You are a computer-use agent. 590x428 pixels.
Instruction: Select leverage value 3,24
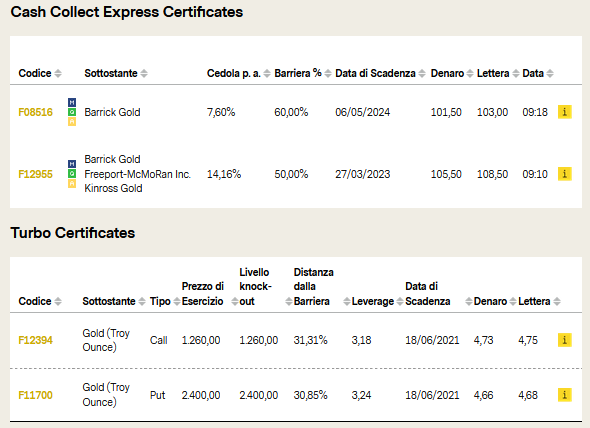point(361,395)
